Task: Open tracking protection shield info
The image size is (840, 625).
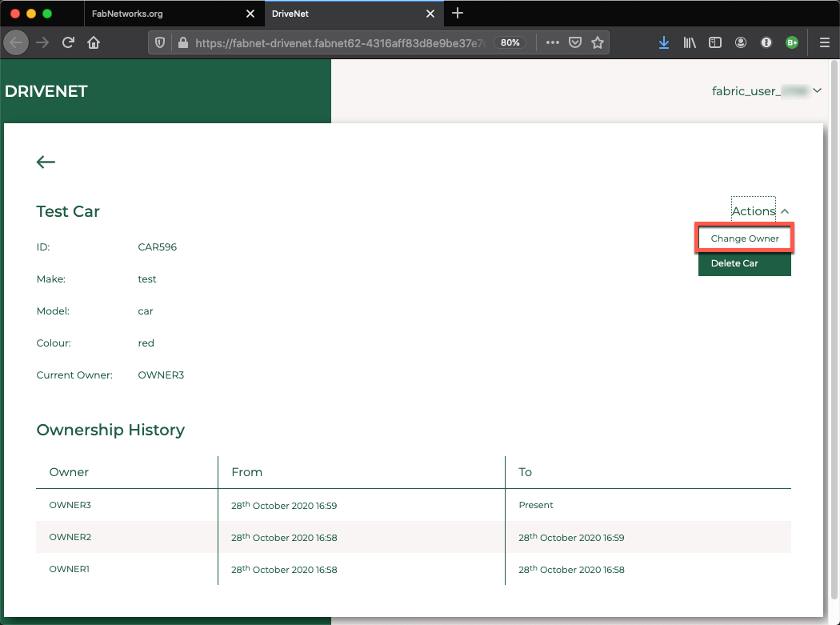Action: [x=160, y=43]
